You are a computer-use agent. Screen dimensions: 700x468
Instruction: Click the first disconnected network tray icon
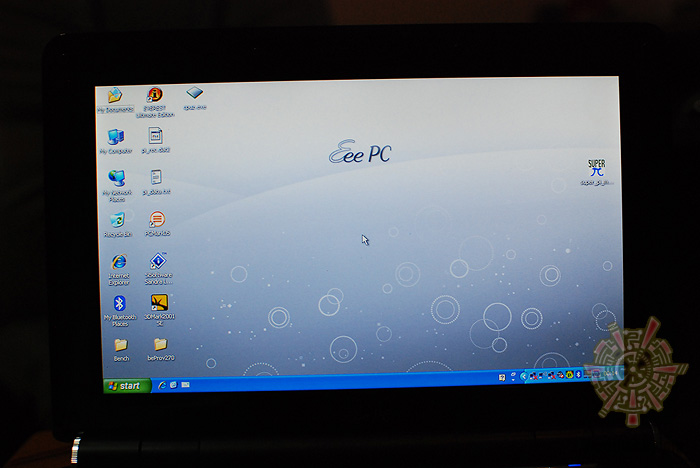(533, 376)
